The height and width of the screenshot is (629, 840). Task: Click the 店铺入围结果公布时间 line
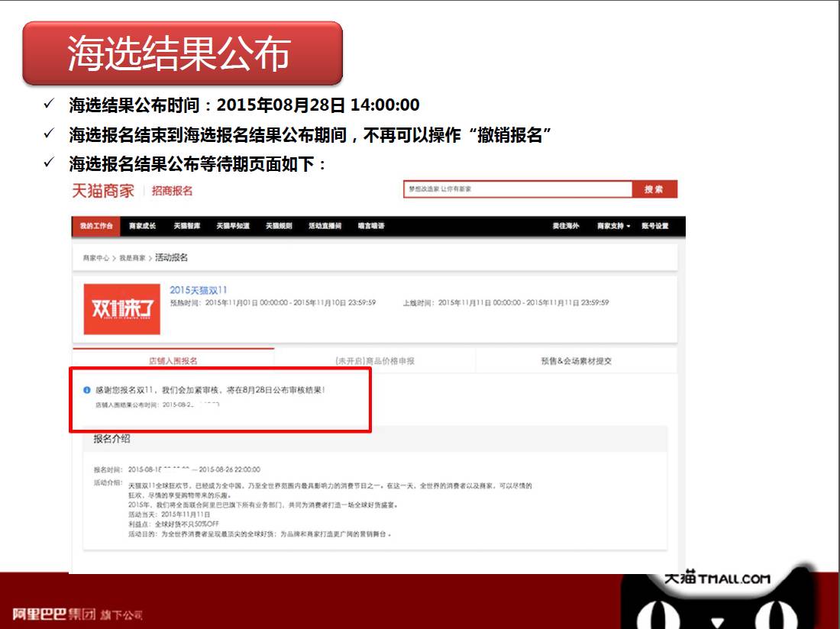coord(157,405)
